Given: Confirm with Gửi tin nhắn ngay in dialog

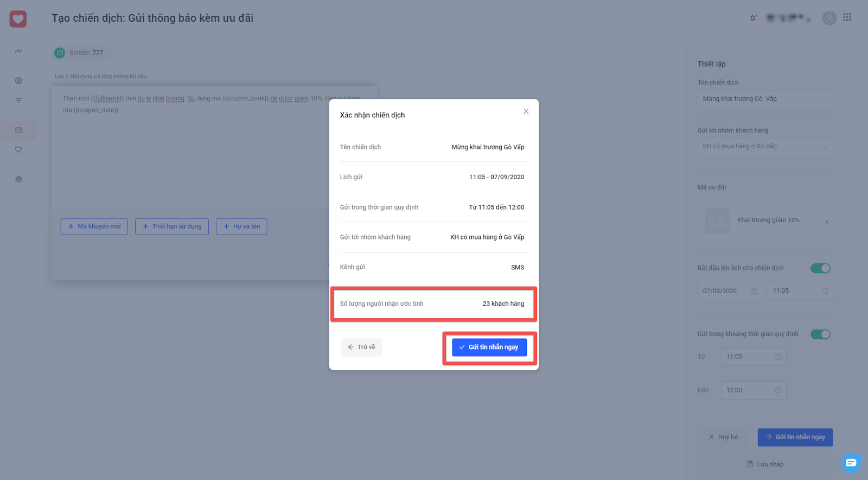Looking at the screenshot, I should [x=489, y=347].
